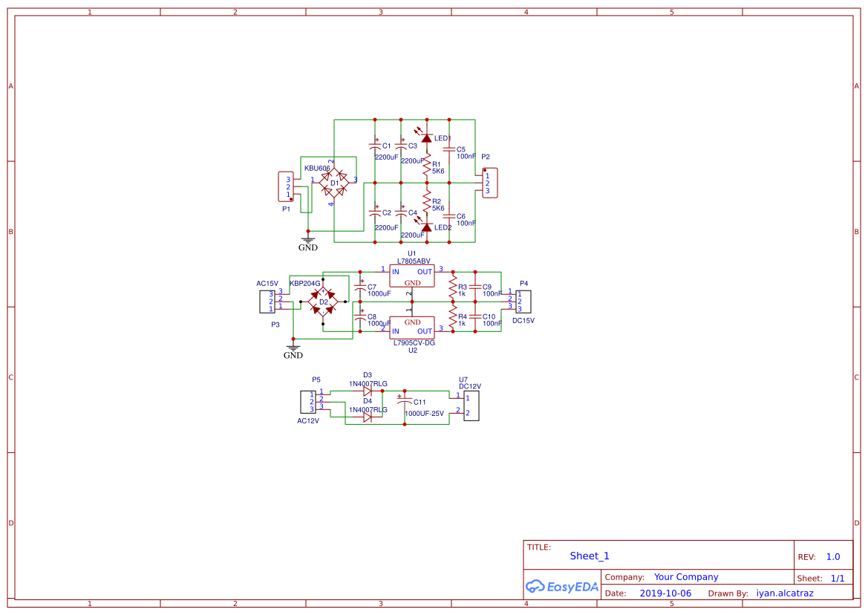The image size is (868, 615).
Task: Click the AC12V label
Action: click(x=308, y=420)
